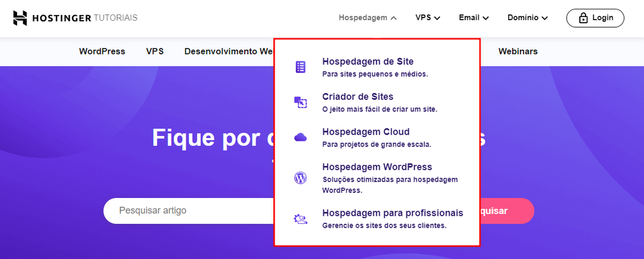Click the Hospedagem para profissionais icon
The height and width of the screenshot is (259, 644).
(x=301, y=219)
